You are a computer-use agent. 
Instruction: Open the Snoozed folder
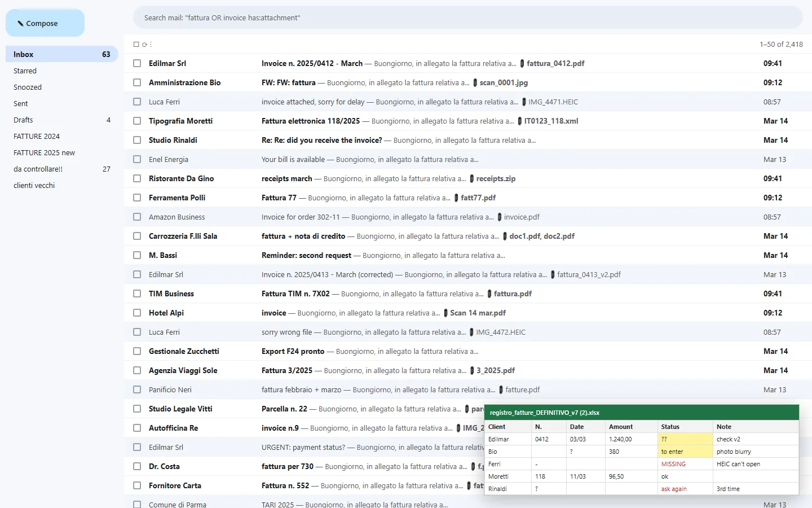[x=62, y=87]
